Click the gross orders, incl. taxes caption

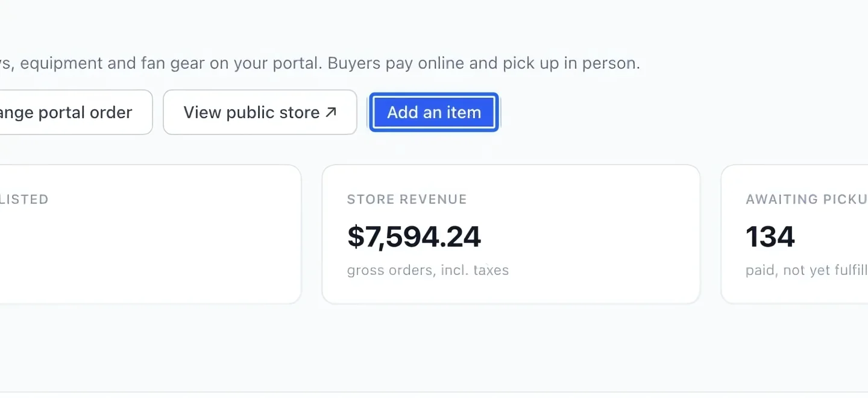click(428, 270)
